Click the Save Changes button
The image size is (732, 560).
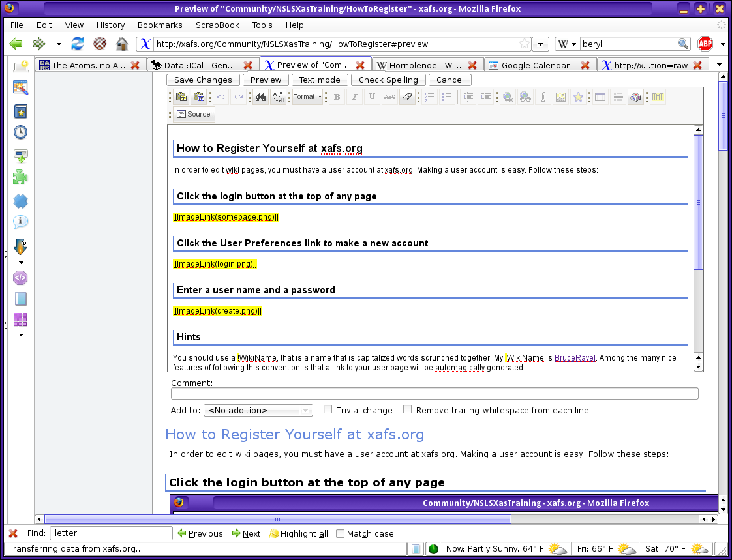203,80
